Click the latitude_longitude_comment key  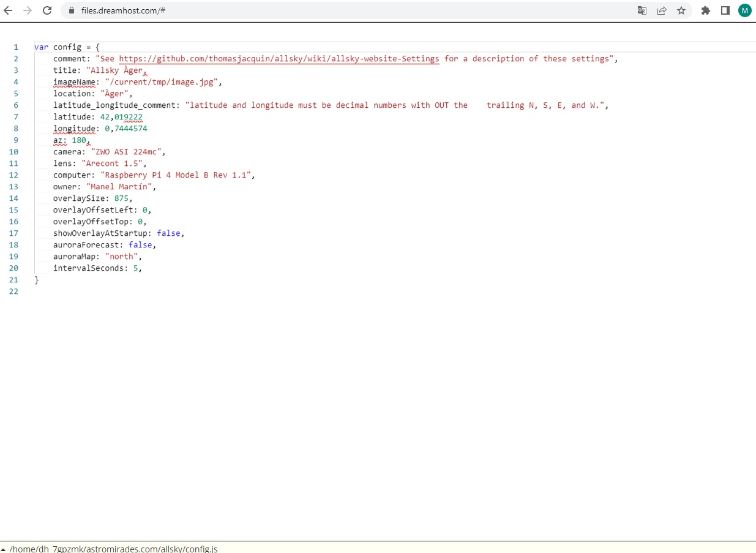point(116,105)
